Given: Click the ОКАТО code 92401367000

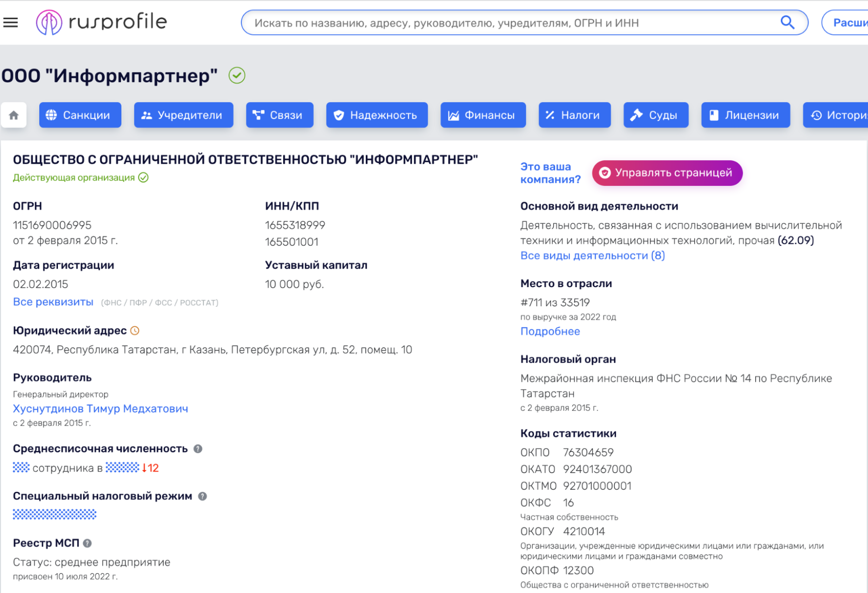Looking at the screenshot, I should pyautogui.click(x=597, y=469).
